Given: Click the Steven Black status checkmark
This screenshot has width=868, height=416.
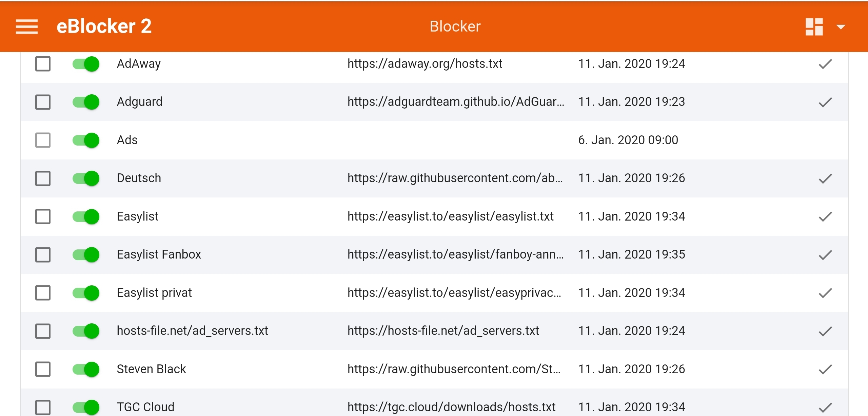Looking at the screenshot, I should (825, 369).
